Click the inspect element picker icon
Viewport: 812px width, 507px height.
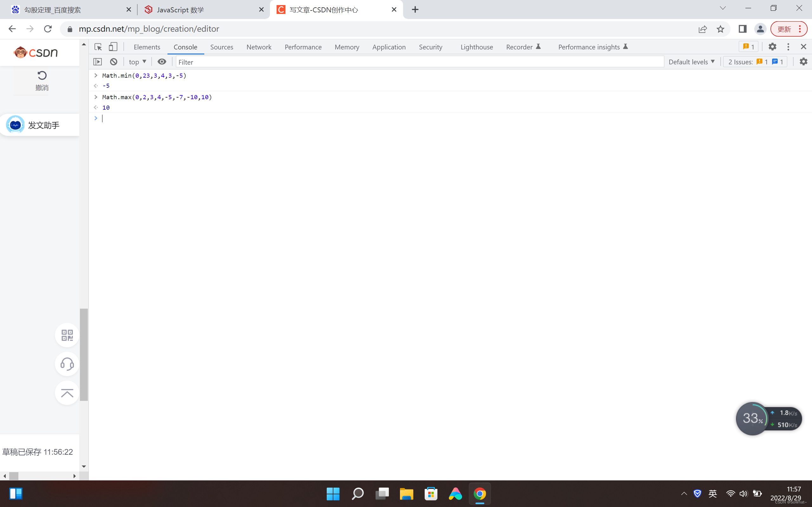(x=98, y=47)
